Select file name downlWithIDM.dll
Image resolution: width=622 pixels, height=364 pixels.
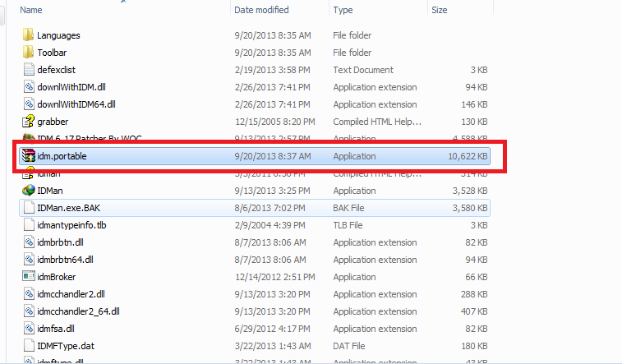71,87
